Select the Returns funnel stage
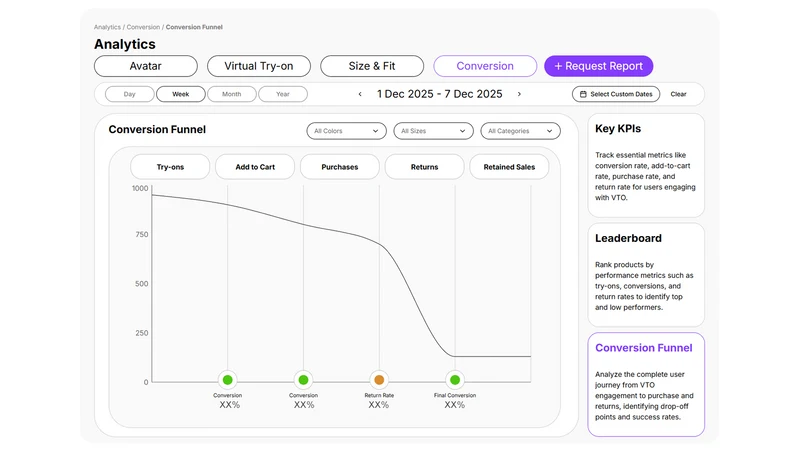The width and height of the screenshot is (800, 450). [x=424, y=167]
